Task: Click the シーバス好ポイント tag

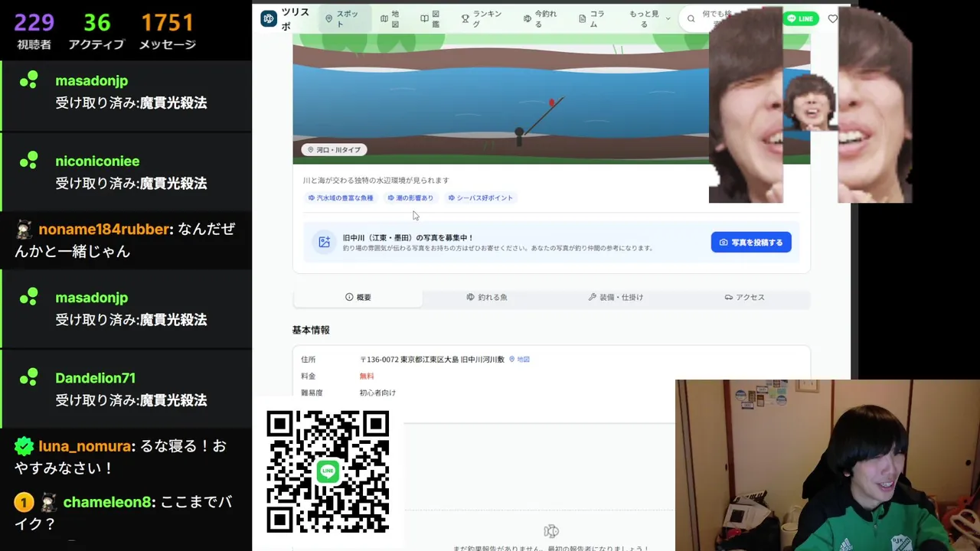Action: click(x=481, y=197)
